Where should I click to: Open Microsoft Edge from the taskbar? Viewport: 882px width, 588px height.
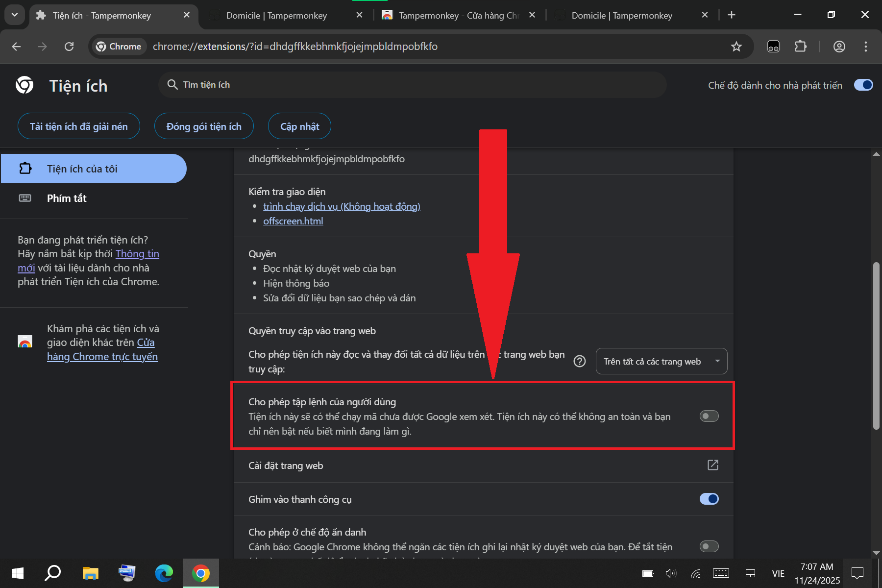pyautogui.click(x=164, y=573)
